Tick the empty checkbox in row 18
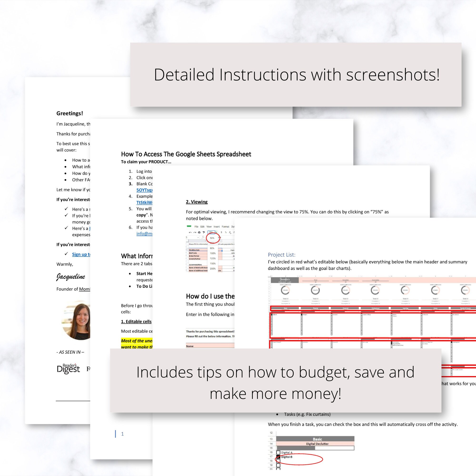Image resolution: width=476 pixels, height=476 pixels. pos(278,461)
